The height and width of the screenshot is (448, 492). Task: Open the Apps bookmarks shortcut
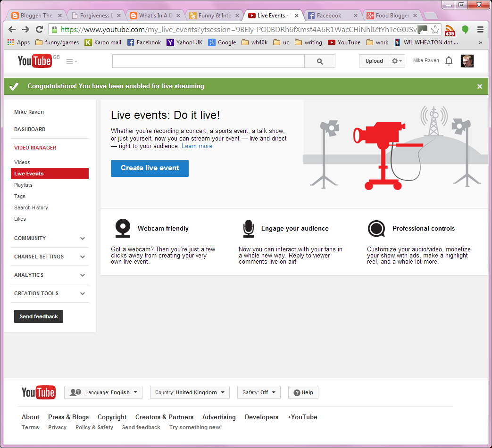[18, 42]
